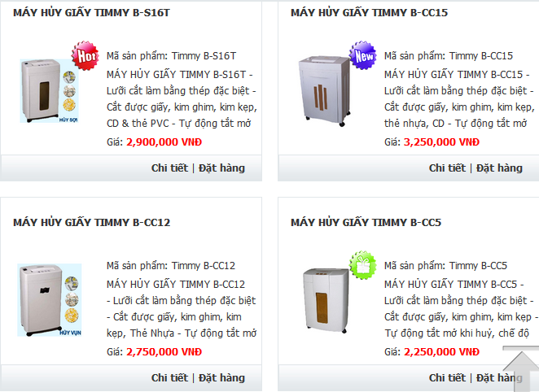
Task: View Chi tiết for Timmy B-CC5
Action: point(447,378)
